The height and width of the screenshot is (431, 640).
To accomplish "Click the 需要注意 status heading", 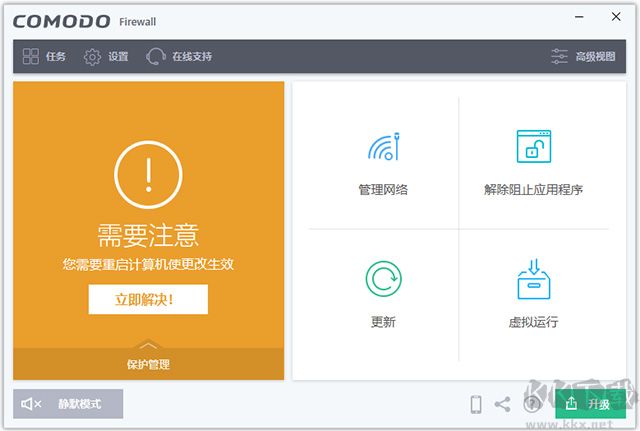I will pos(148,235).
